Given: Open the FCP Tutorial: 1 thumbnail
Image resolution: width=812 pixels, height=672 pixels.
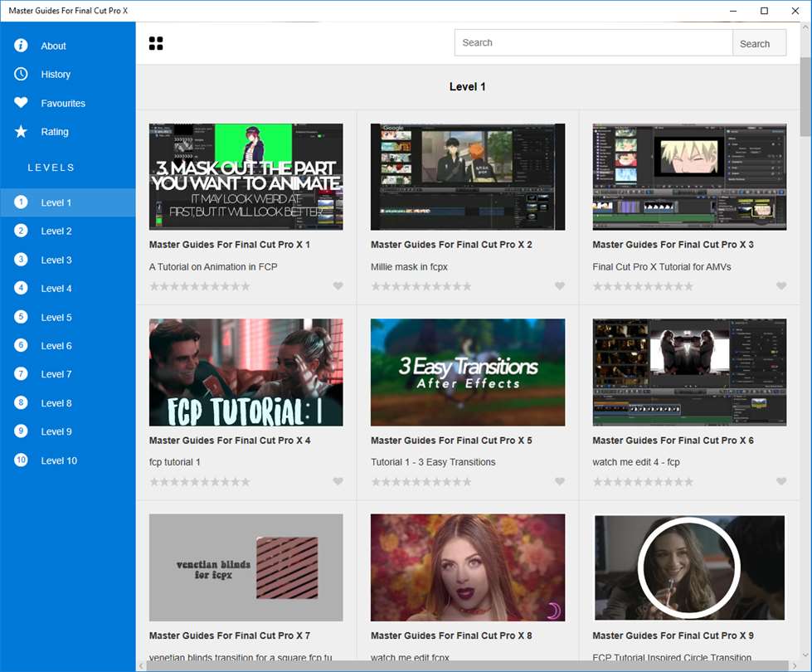Looking at the screenshot, I should (x=246, y=372).
